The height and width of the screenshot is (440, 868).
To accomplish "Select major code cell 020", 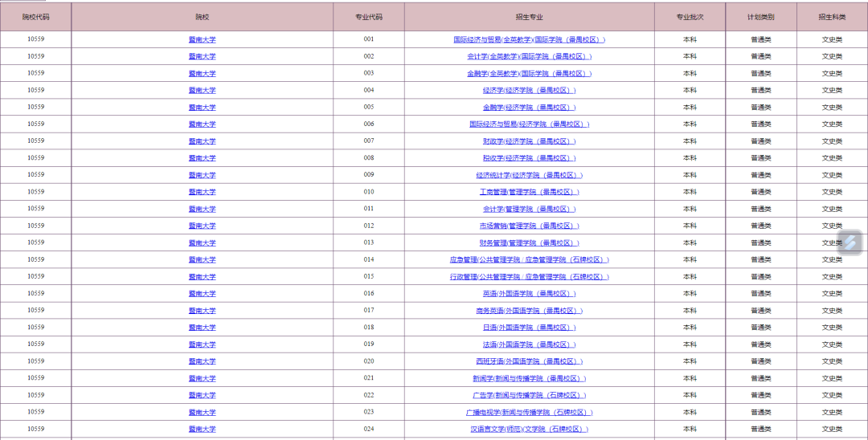I will point(369,361).
